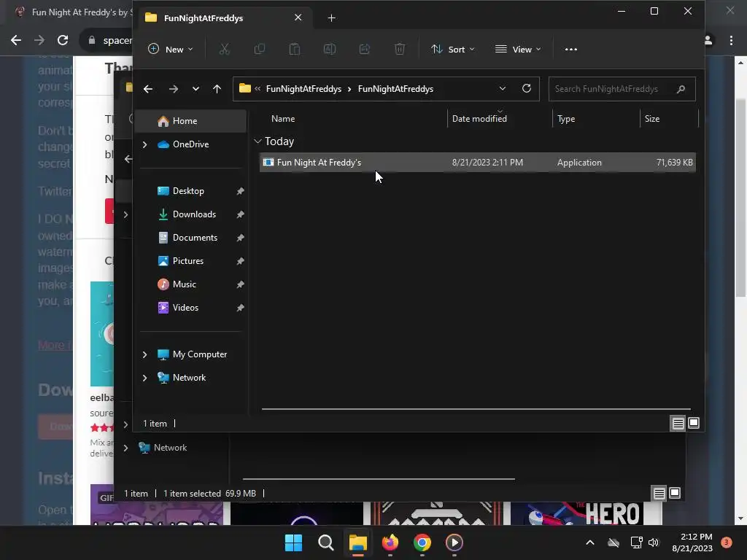Screen dimensions: 747x560
Task: Click details view icon in back Explorer window
Action: click(x=659, y=493)
